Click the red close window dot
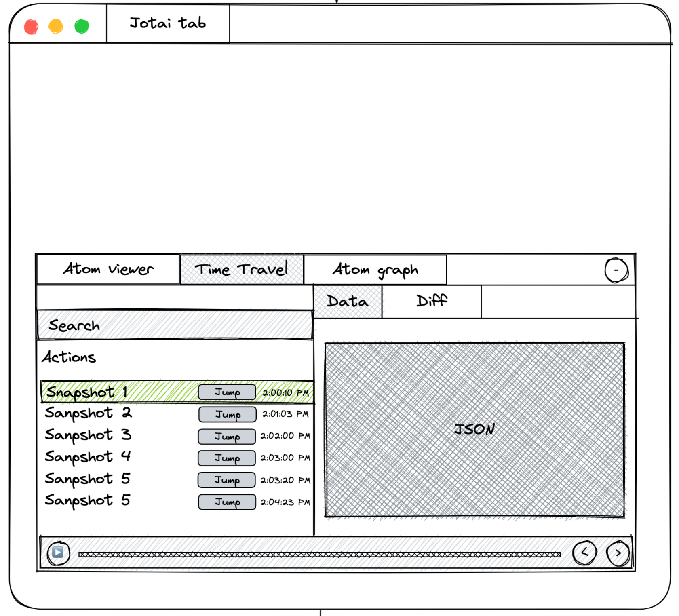The width and height of the screenshot is (679, 616). click(31, 27)
